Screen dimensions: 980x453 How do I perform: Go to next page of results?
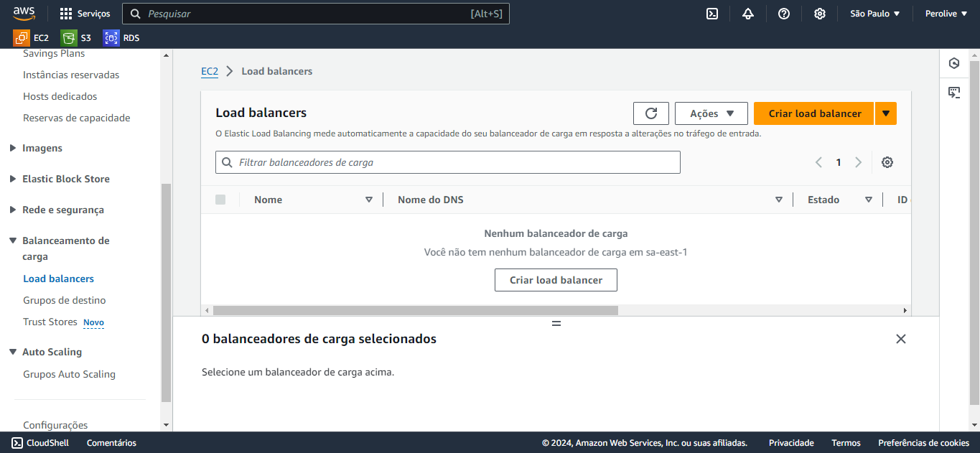[x=858, y=162]
